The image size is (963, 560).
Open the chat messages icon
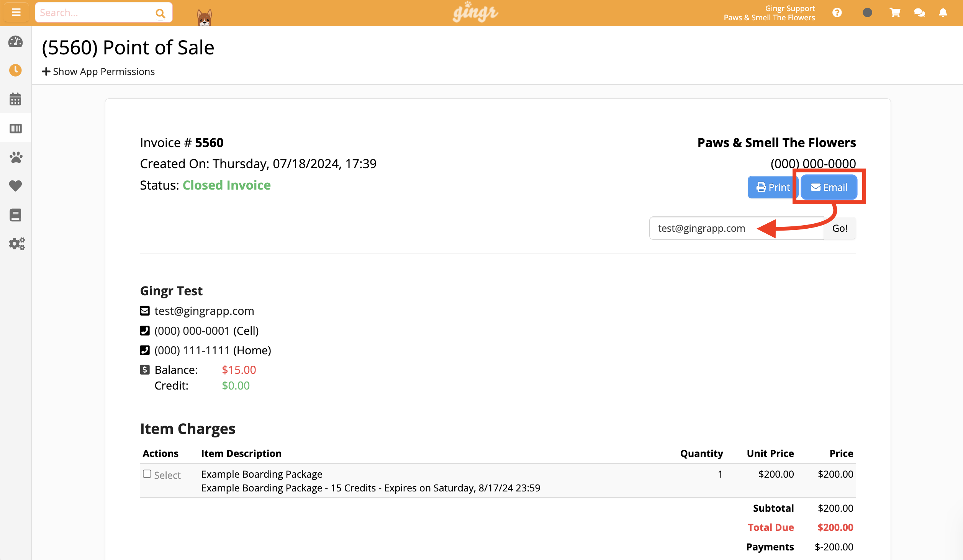919,13
